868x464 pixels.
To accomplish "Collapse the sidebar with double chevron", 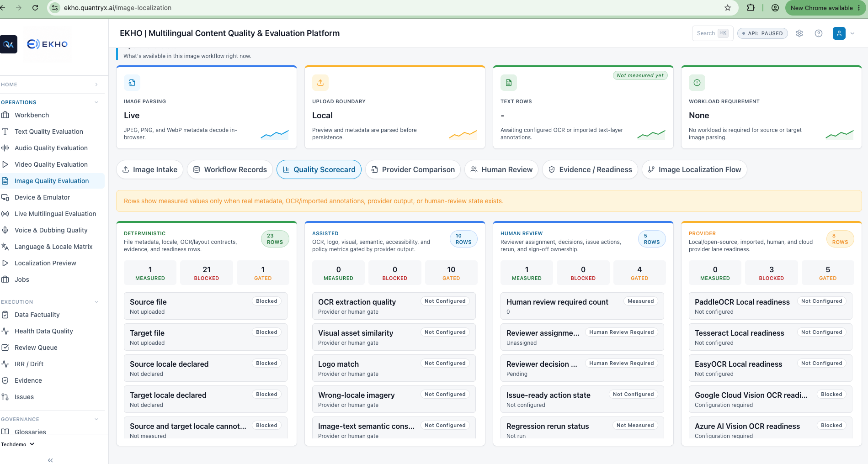I will (x=50, y=460).
